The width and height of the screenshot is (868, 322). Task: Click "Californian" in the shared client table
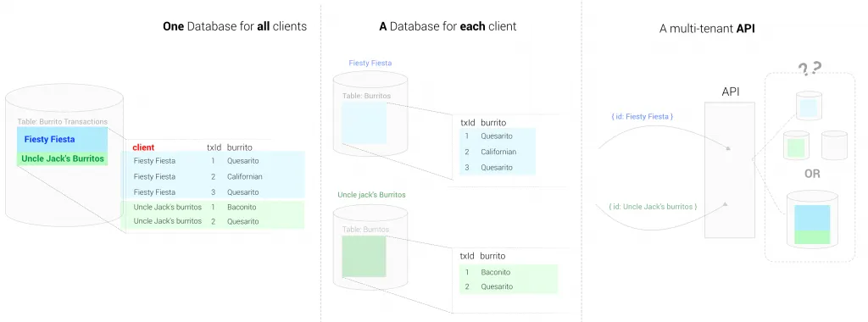245,176
